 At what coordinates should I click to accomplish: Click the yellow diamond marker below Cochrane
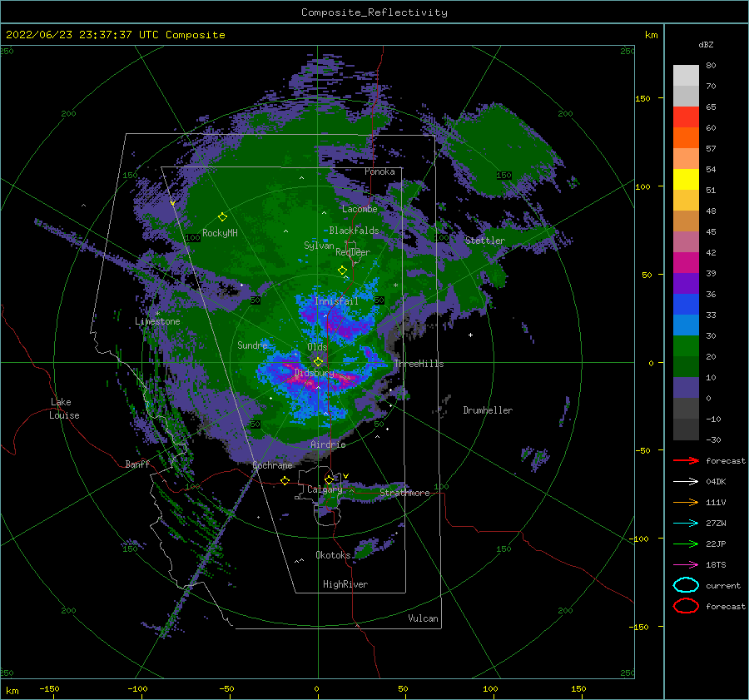coord(285,480)
